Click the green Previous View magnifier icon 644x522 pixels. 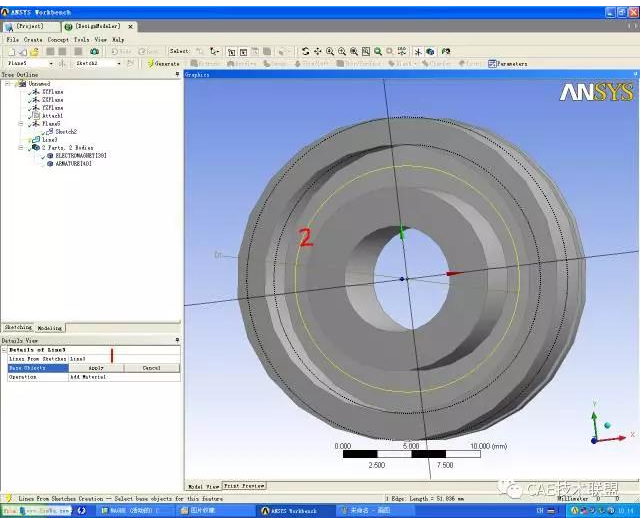378,52
